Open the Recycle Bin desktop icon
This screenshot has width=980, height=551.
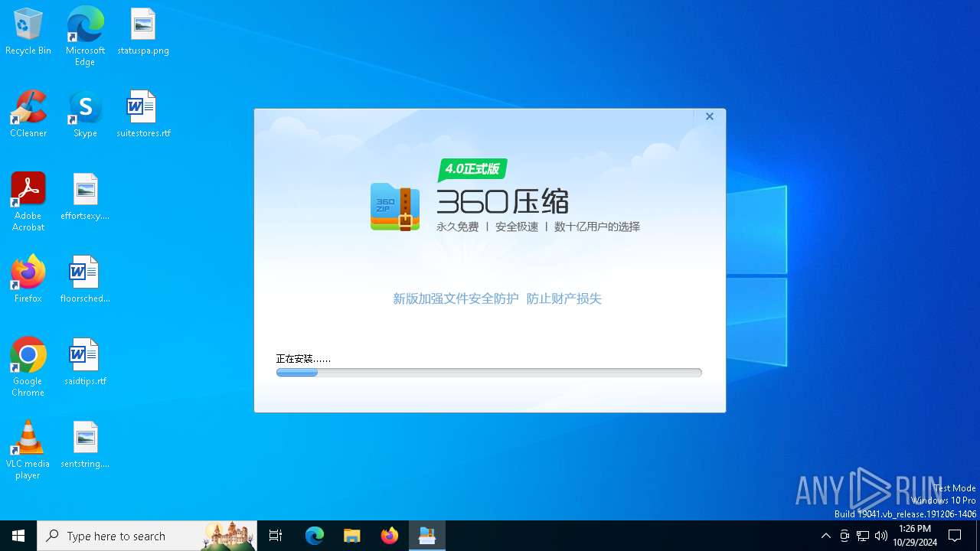point(28,31)
